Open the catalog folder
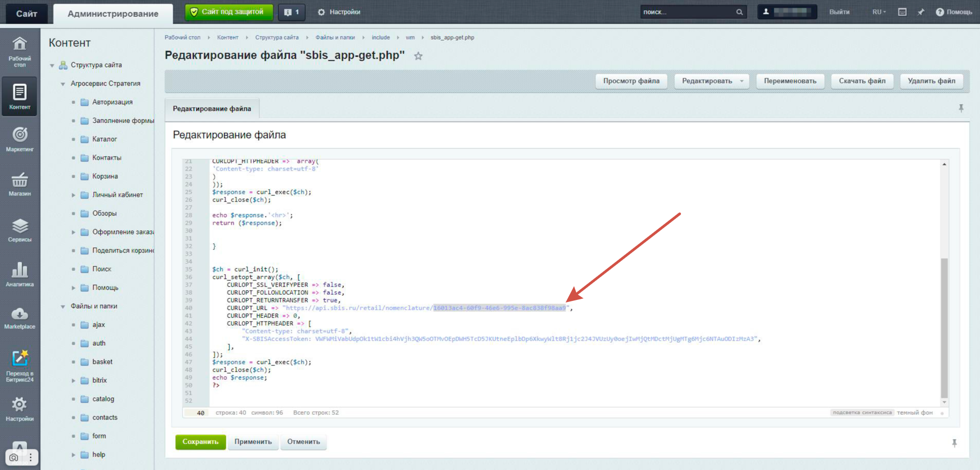980x470 pixels. point(97,399)
